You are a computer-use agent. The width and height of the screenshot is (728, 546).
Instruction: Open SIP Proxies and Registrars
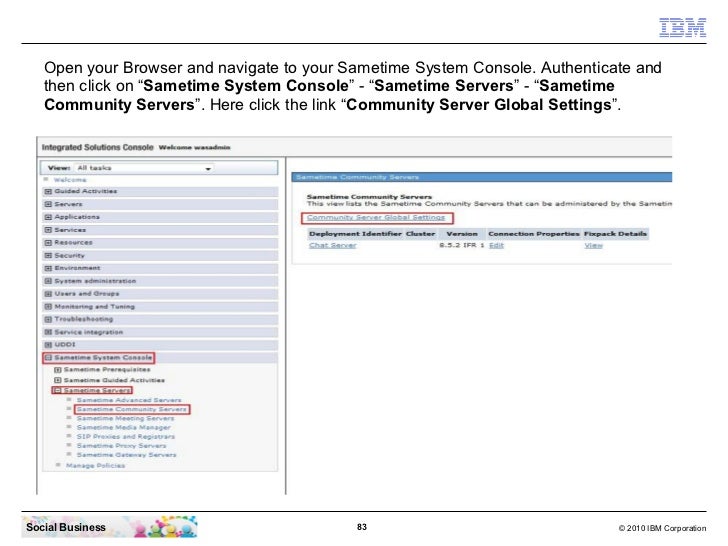coord(126,436)
